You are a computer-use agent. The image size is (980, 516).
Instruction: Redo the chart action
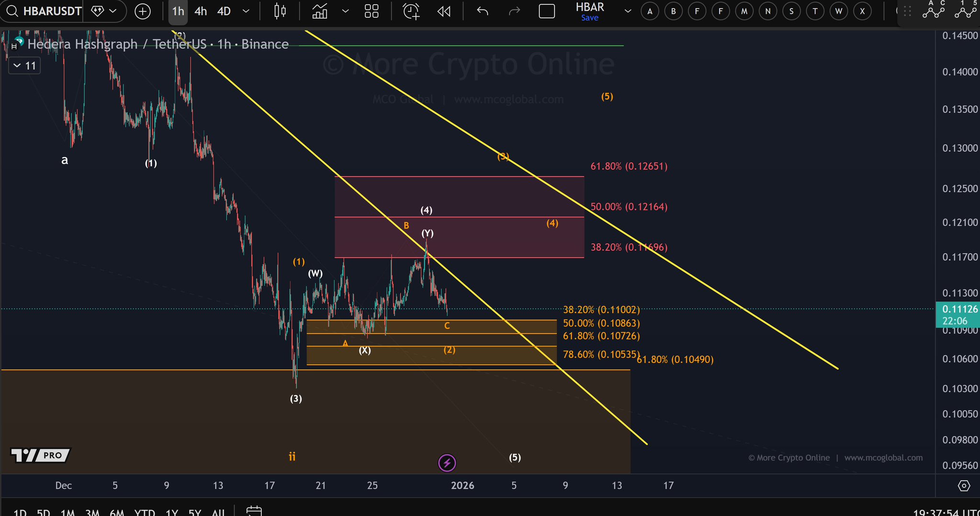514,11
